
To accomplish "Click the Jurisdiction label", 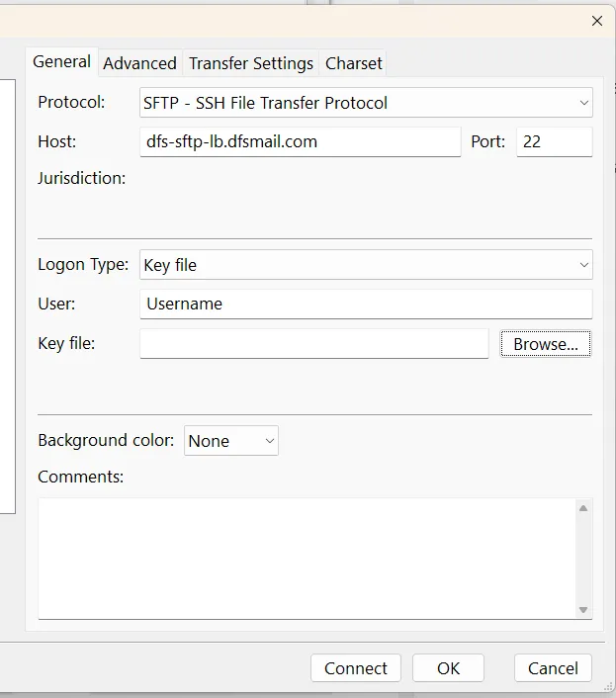I will coord(81,178).
